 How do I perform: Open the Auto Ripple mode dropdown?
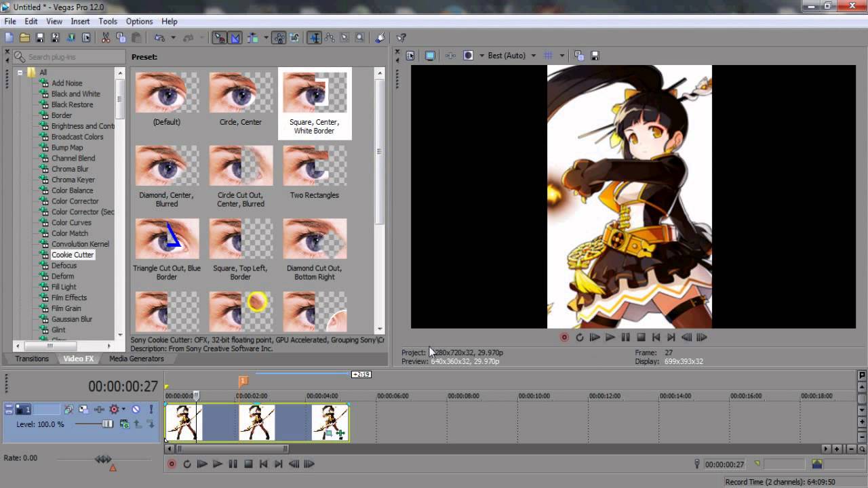pos(266,38)
